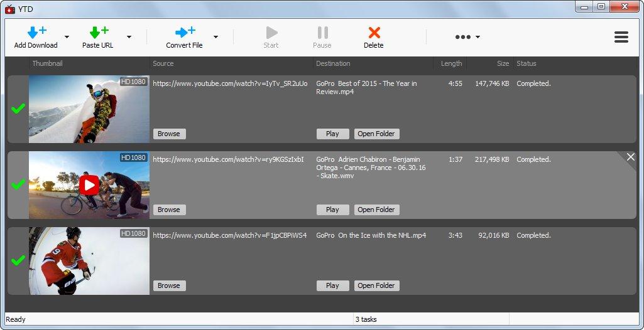Open the hamburger main menu

click(621, 37)
